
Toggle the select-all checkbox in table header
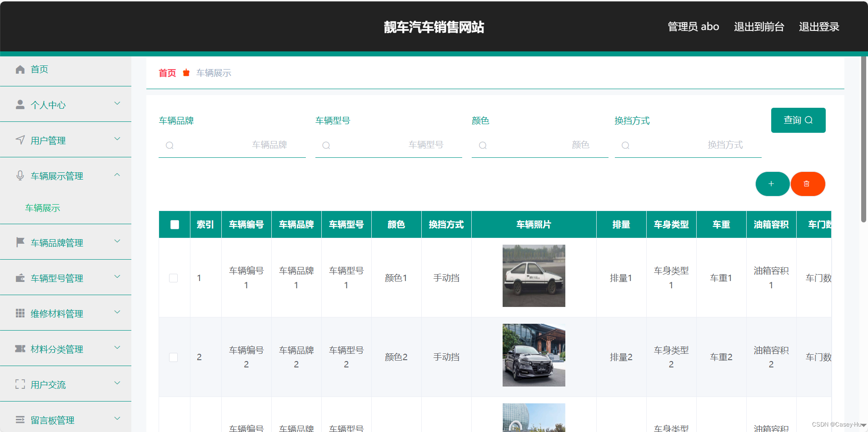(x=175, y=225)
